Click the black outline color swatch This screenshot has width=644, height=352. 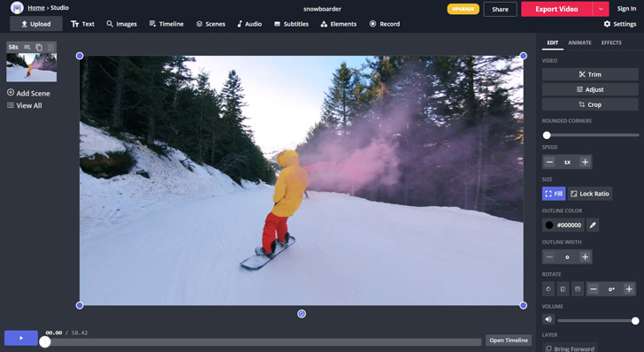click(549, 225)
